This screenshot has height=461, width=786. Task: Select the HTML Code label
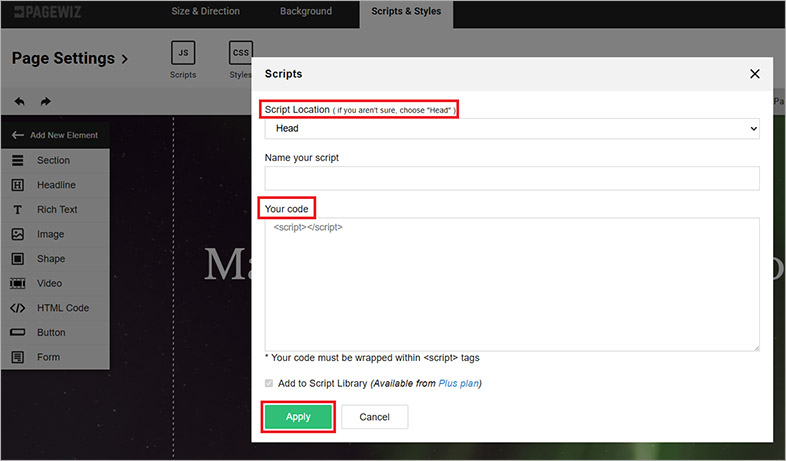click(x=63, y=308)
